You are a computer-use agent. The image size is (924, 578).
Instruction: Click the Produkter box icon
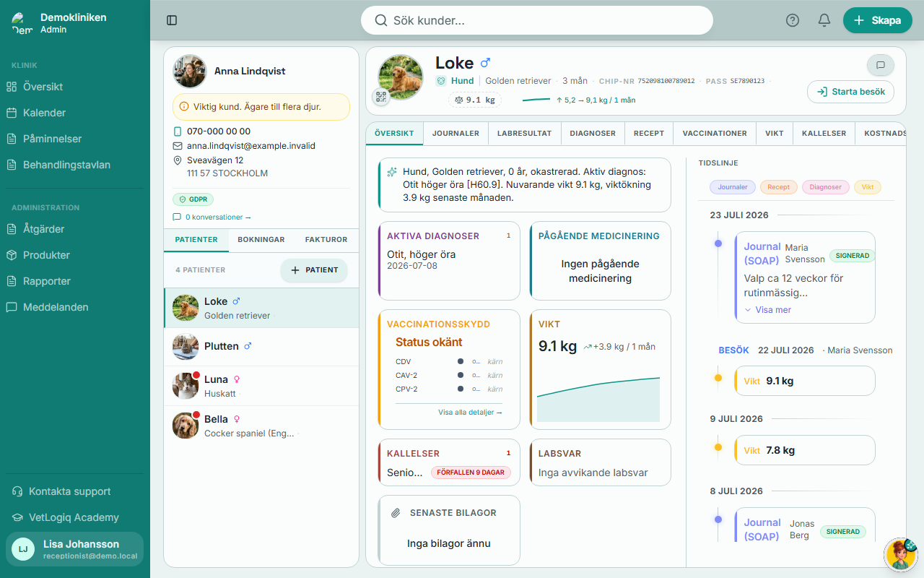coord(12,255)
